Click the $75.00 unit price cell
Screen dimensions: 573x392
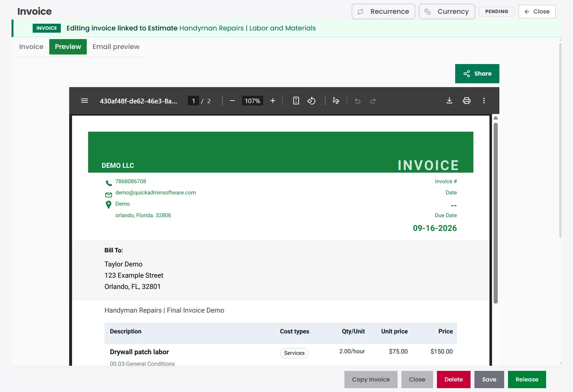coord(398,351)
